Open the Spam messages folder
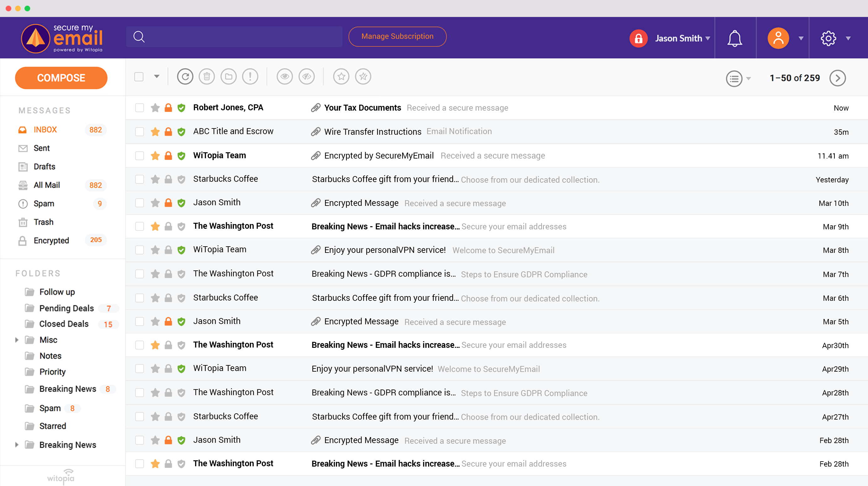Screen dimensions: 868x486 pos(44,203)
